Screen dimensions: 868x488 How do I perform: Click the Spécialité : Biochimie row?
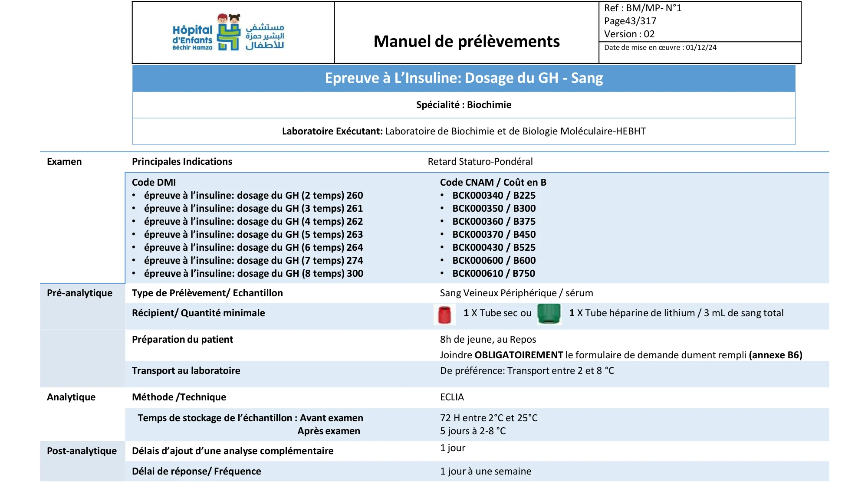click(464, 105)
